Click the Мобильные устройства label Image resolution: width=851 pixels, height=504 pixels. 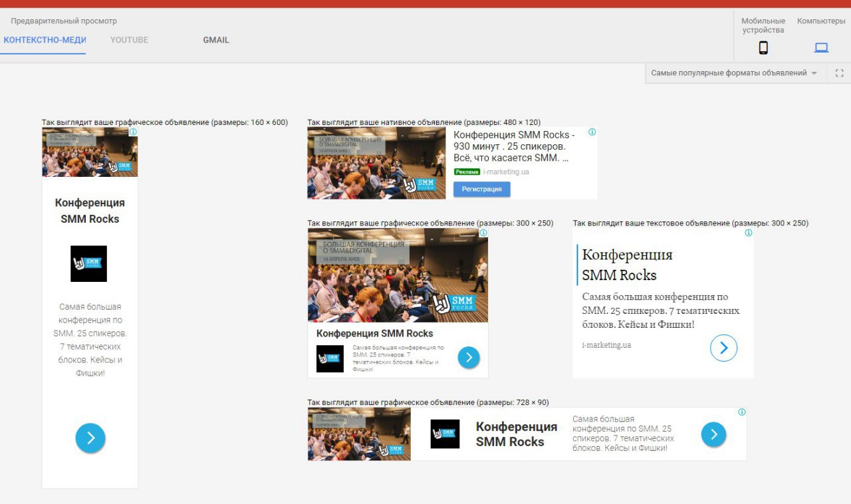[763, 25]
